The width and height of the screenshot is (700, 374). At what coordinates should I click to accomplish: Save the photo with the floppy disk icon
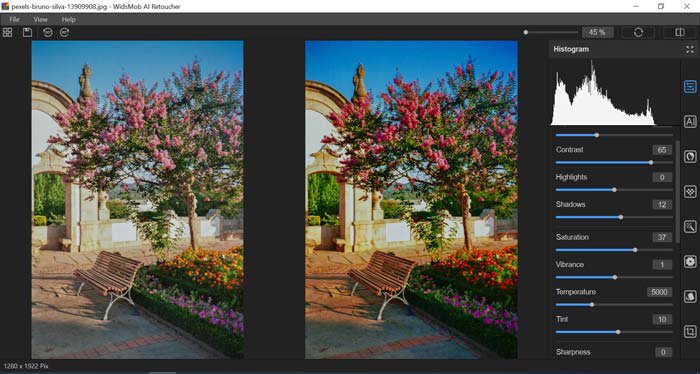[27, 32]
